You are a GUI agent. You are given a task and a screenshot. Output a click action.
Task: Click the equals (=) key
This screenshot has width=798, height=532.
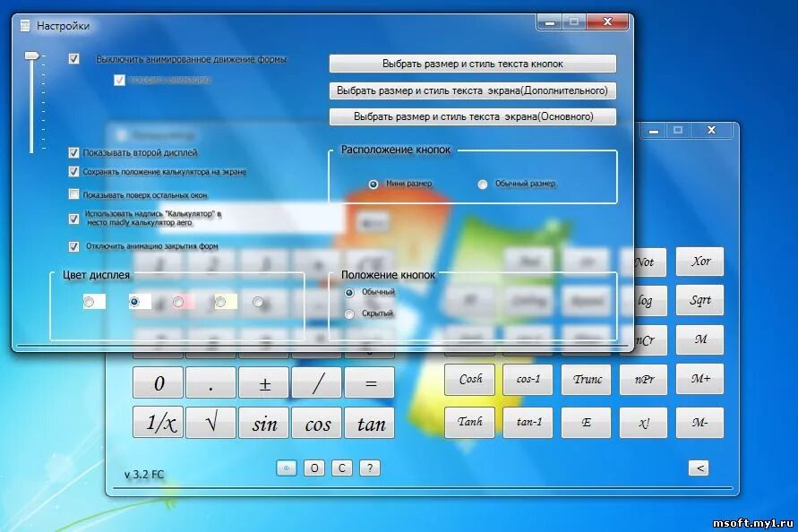[370, 382]
